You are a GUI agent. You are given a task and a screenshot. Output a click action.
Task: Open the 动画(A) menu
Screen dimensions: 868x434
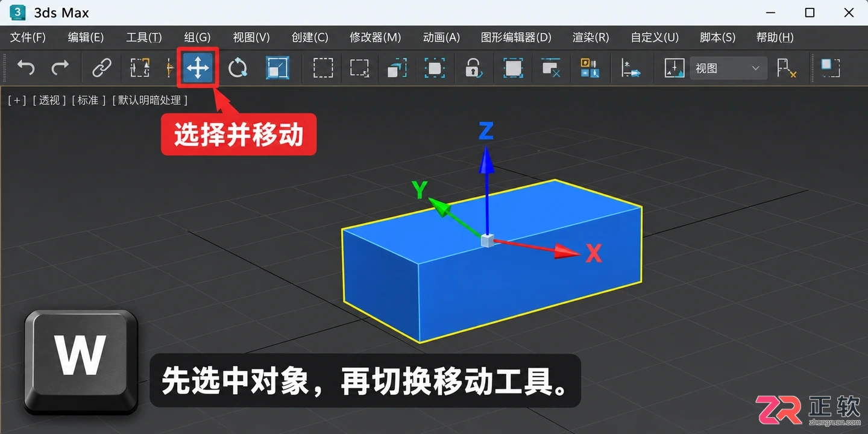pyautogui.click(x=441, y=37)
